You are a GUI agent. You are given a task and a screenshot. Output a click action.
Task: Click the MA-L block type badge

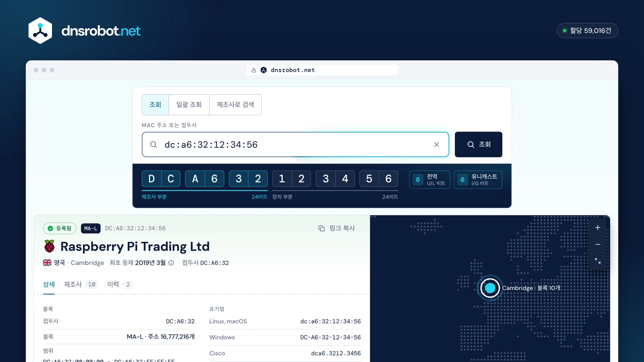click(x=91, y=228)
